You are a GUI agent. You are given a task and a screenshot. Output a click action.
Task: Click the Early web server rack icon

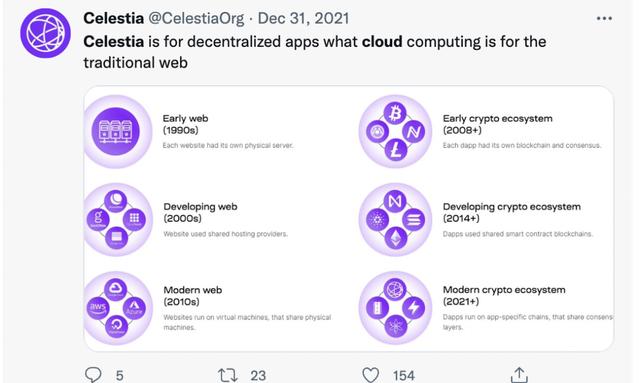pyautogui.click(x=116, y=131)
